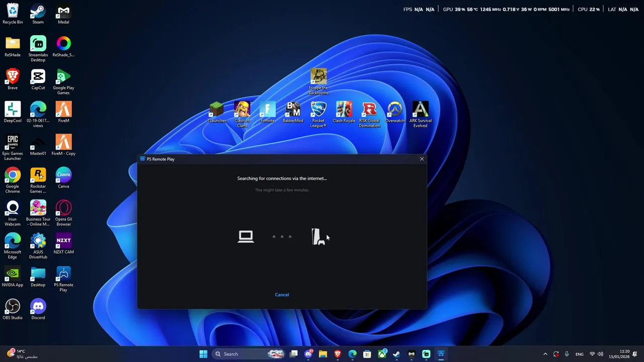Open Microsoft Store from the taskbar
644x362 pixels.
tap(367, 354)
